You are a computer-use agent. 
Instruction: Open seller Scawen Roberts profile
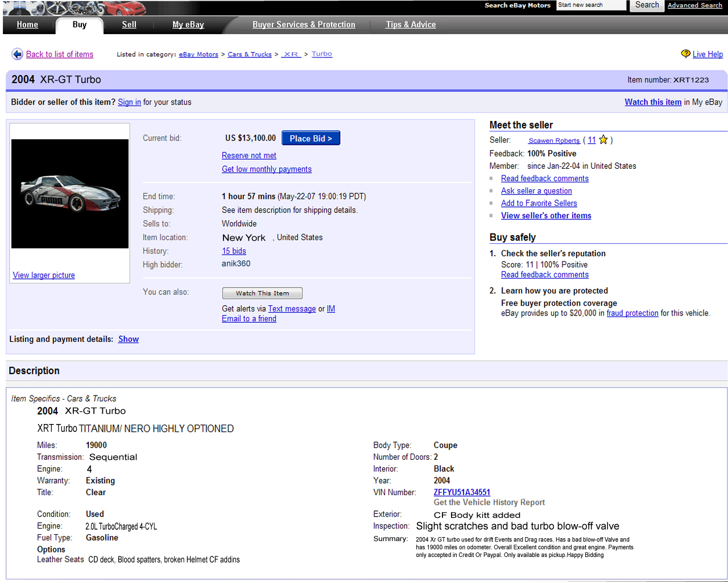click(554, 140)
